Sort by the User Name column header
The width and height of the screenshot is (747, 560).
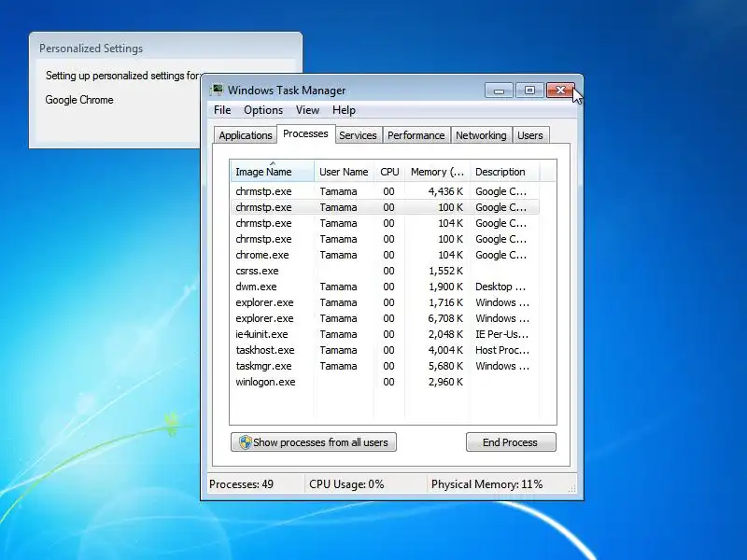(x=344, y=172)
